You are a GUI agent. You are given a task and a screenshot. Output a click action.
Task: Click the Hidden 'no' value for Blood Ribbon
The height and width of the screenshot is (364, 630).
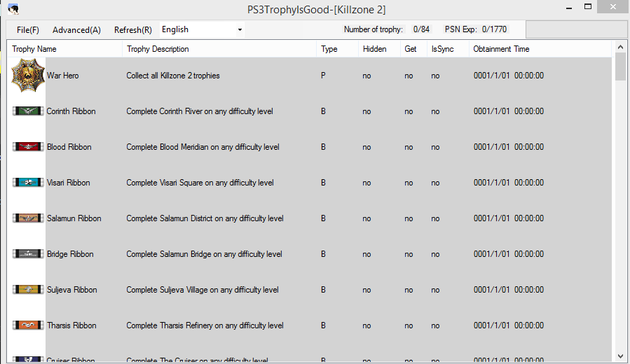tap(367, 147)
